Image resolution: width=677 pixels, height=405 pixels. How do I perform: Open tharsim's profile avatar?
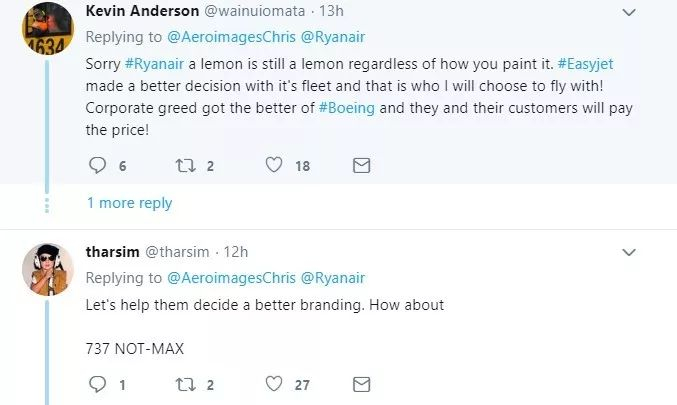pos(47,269)
